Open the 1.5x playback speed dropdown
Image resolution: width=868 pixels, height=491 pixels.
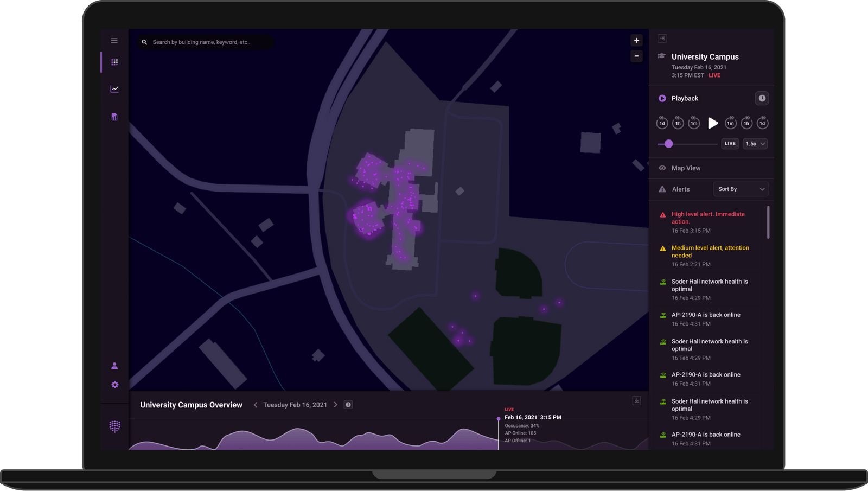pyautogui.click(x=755, y=143)
